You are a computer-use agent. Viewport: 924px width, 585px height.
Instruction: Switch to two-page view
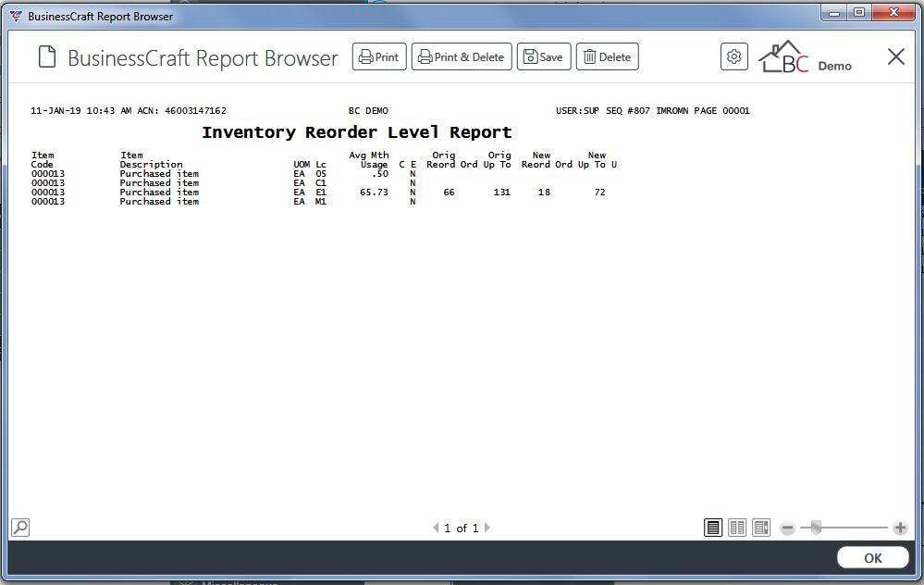(737, 528)
